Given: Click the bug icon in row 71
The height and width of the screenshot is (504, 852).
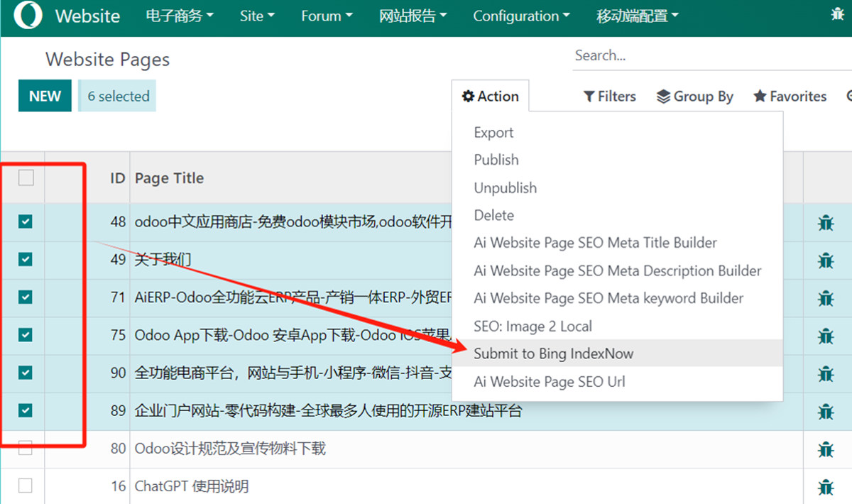Looking at the screenshot, I should click(x=825, y=298).
